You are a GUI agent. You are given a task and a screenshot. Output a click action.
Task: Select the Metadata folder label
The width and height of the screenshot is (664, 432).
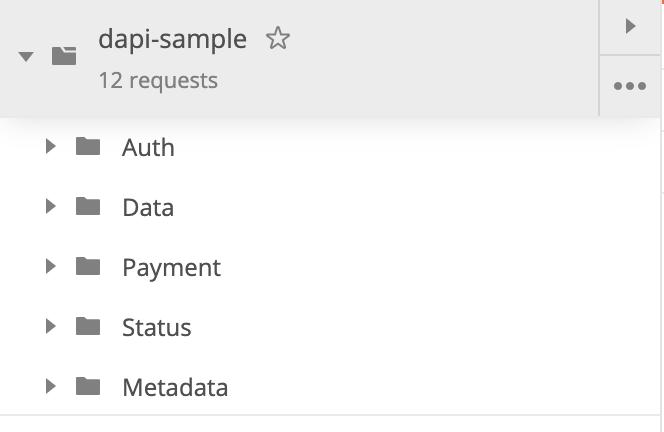point(175,388)
